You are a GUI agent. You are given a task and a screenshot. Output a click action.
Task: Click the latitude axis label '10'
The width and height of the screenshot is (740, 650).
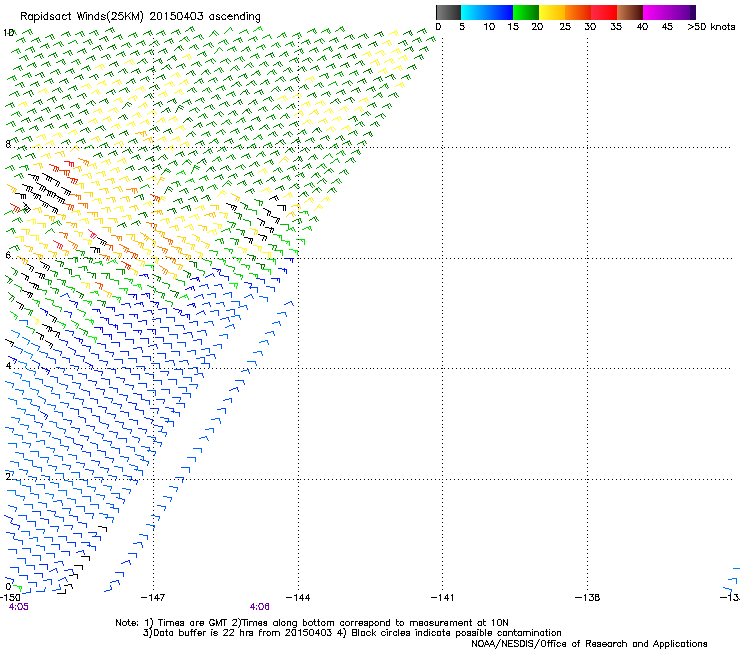(x=8, y=33)
